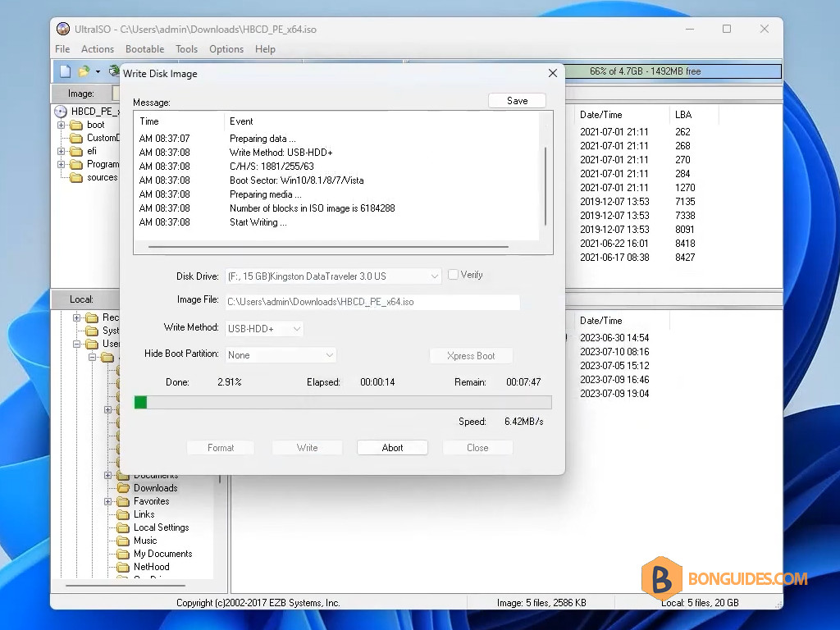This screenshot has width=840, height=630.
Task: Click the Downloads folder icon in local tree
Action: 124,488
